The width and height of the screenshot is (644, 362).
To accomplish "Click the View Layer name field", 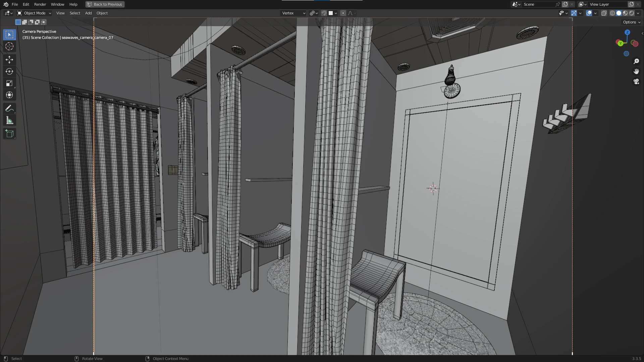I will [x=607, y=4].
